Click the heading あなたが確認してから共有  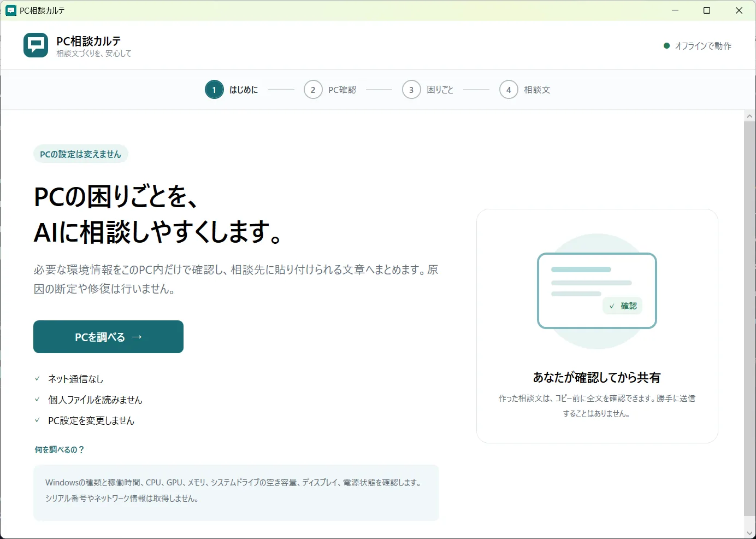pos(597,377)
